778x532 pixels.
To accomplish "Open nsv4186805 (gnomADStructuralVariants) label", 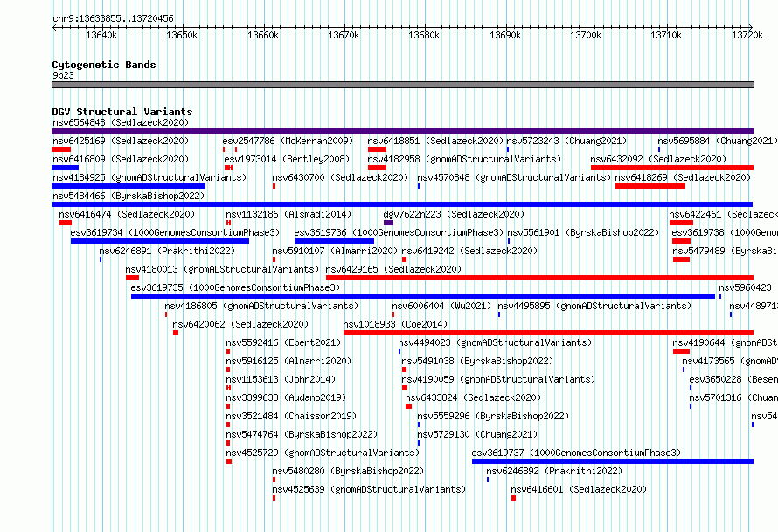I will click(x=261, y=306).
